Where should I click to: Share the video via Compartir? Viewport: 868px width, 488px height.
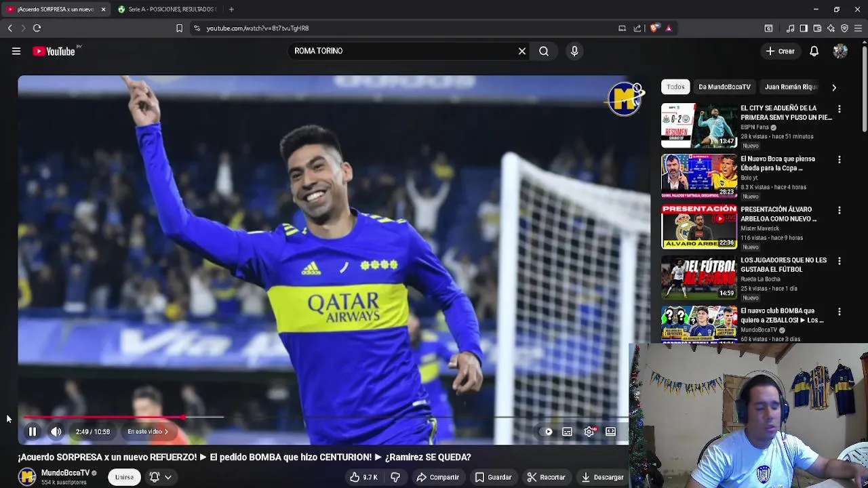(437, 477)
